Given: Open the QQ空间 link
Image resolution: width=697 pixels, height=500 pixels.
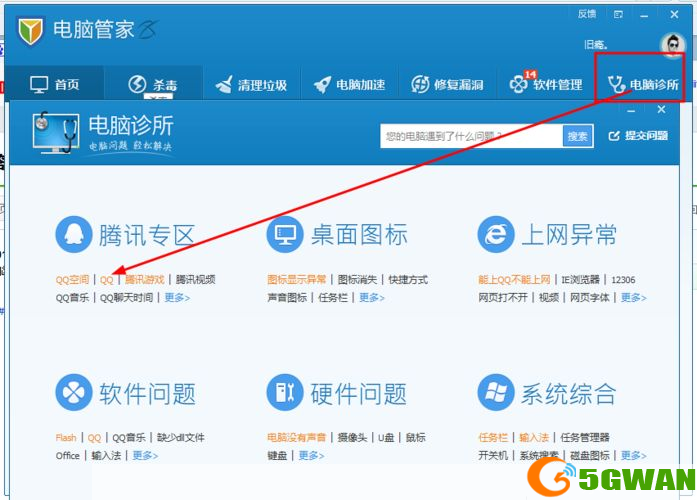Looking at the screenshot, I should pos(72,280).
